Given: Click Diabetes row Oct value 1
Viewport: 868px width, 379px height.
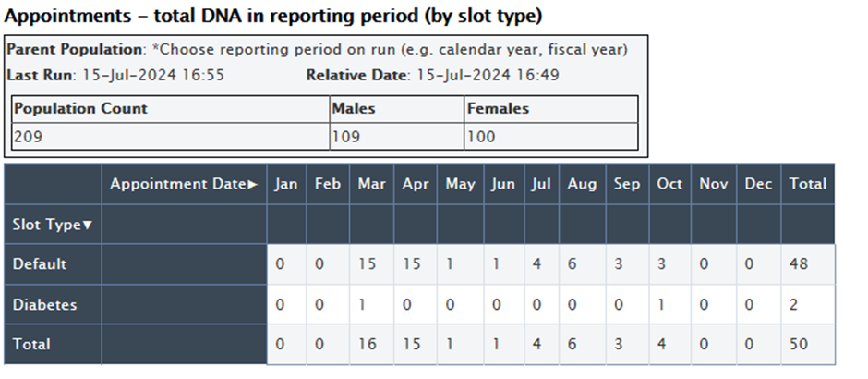Looking at the screenshot, I should [660, 304].
